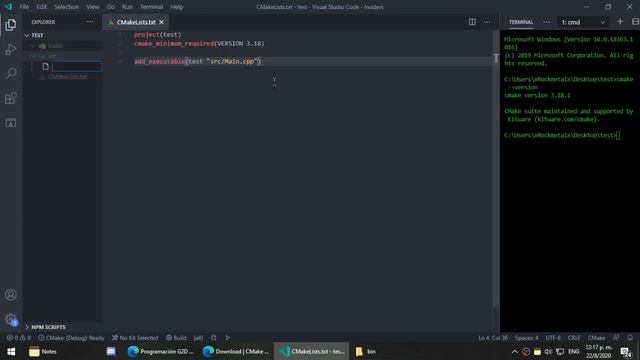The image size is (640, 360).
Task: Open the Selection menu
Action: point(66,7)
